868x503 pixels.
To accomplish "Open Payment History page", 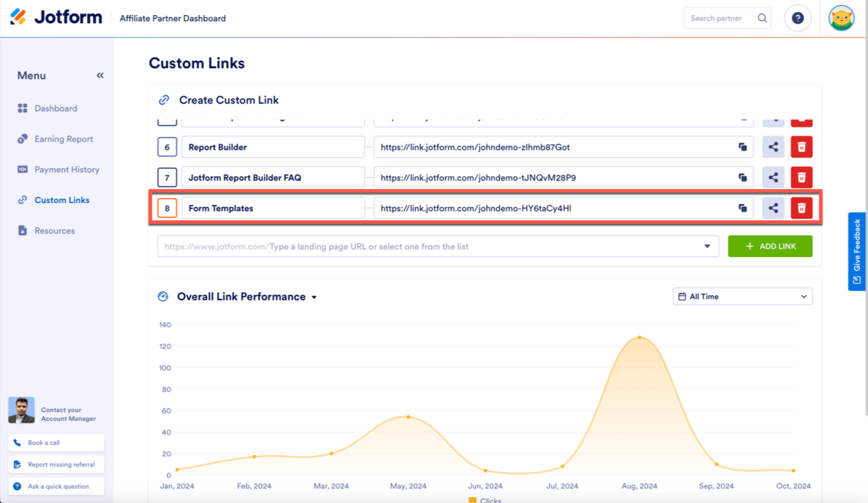I will tap(66, 169).
